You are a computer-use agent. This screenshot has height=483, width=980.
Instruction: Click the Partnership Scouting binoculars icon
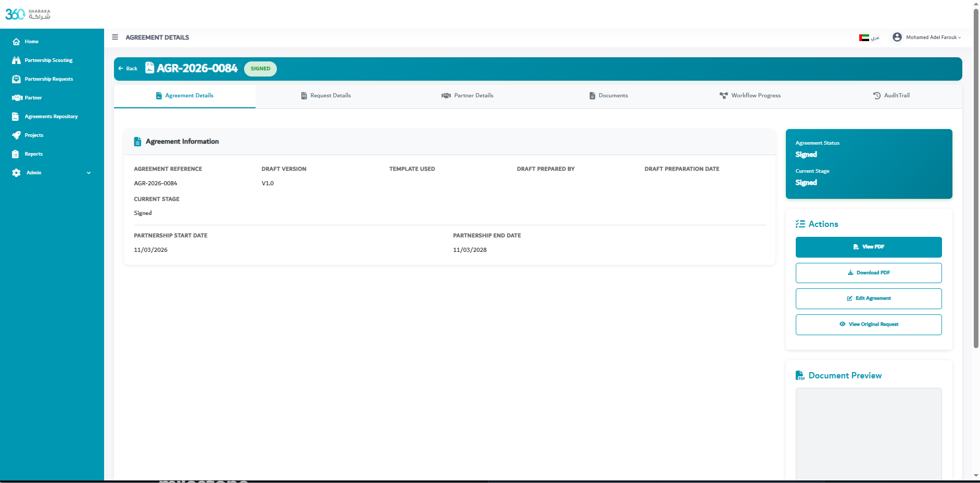[16, 60]
